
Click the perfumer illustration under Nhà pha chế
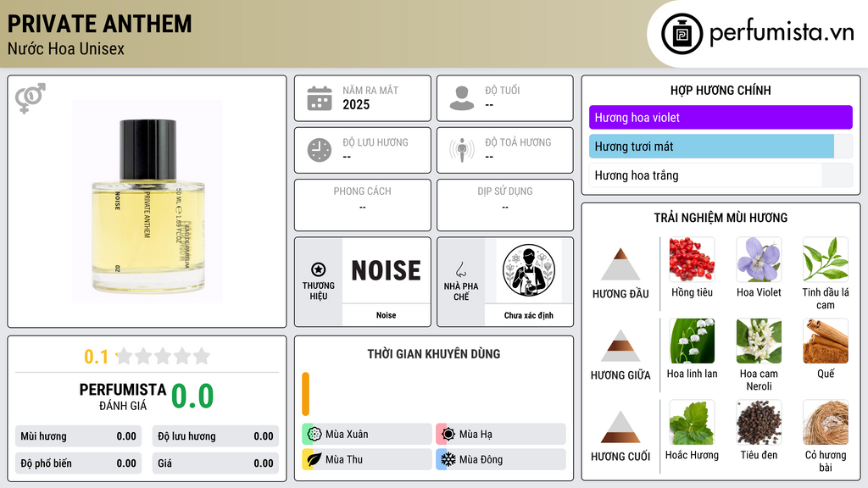[x=529, y=270]
